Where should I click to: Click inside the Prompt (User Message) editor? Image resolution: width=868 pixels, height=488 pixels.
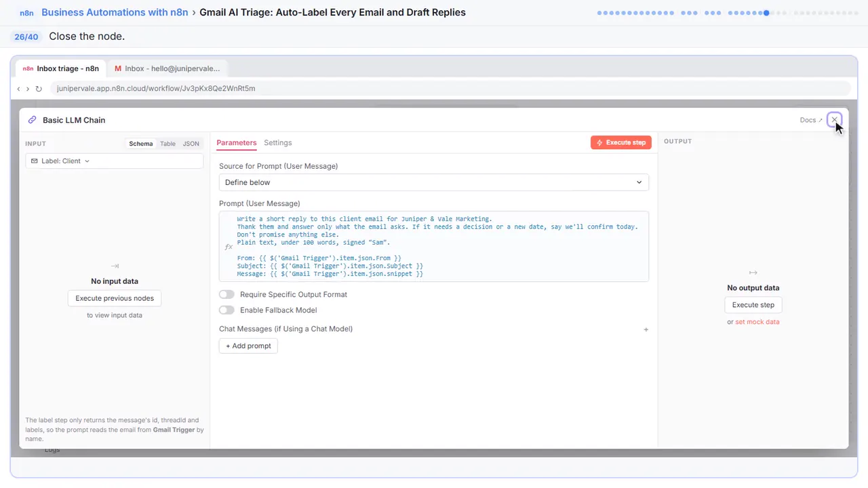(434, 246)
